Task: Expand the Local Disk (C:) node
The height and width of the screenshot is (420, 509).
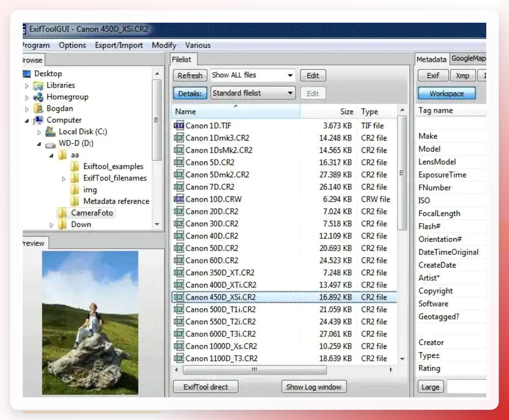Action: (x=39, y=133)
